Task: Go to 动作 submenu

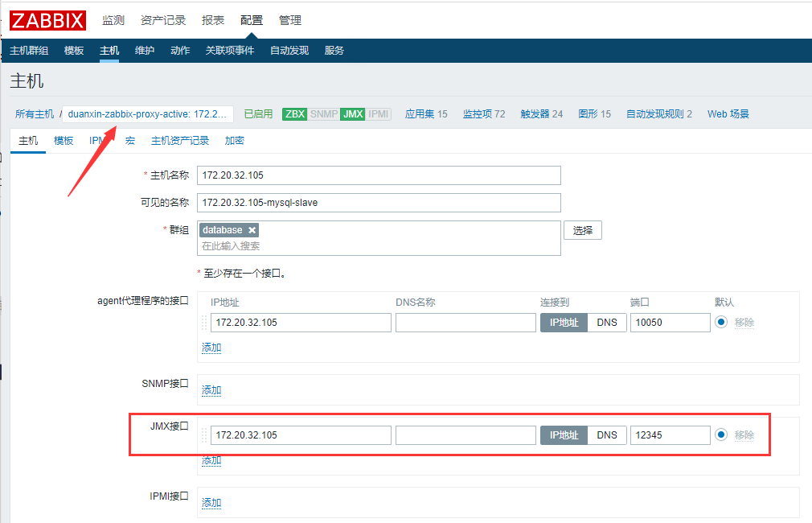Action: point(180,50)
